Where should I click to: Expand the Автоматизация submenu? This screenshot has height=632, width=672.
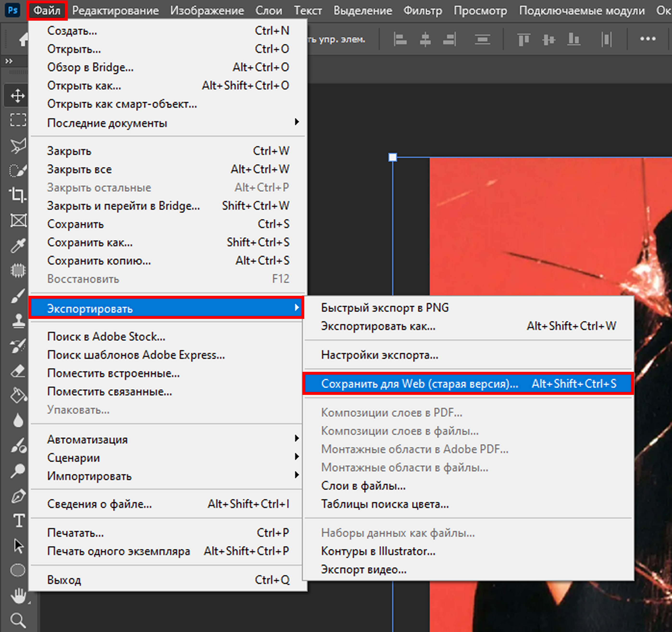(166, 439)
